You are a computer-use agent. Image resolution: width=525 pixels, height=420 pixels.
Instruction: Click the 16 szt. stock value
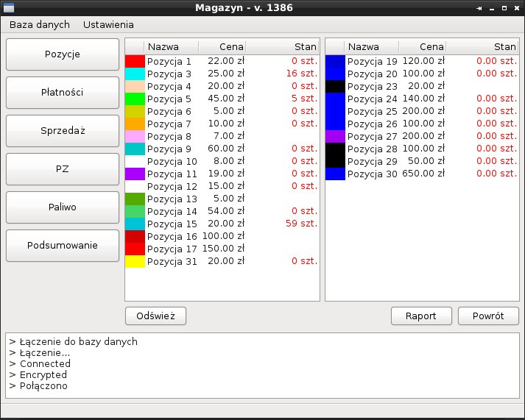301,74
